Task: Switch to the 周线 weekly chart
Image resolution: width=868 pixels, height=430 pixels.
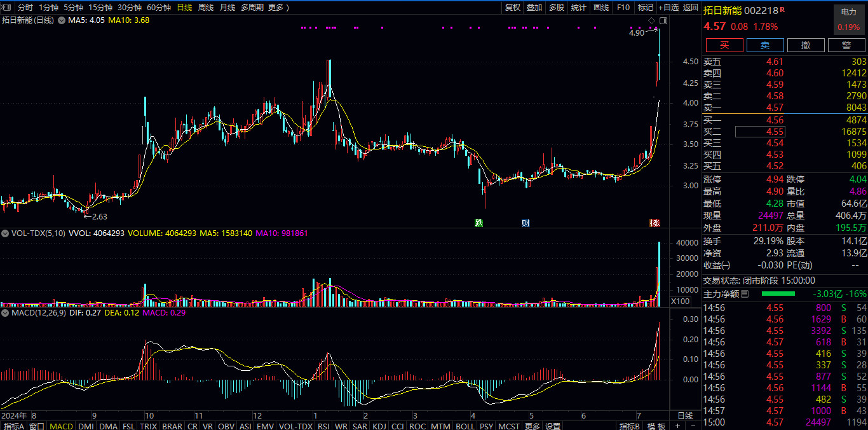Action: [x=206, y=8]
